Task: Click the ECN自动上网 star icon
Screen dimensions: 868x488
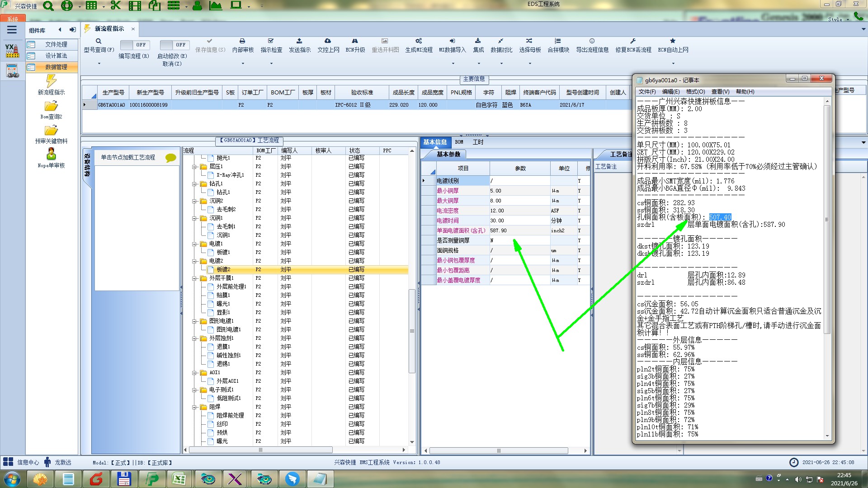Action: click(x=673, y=41)
